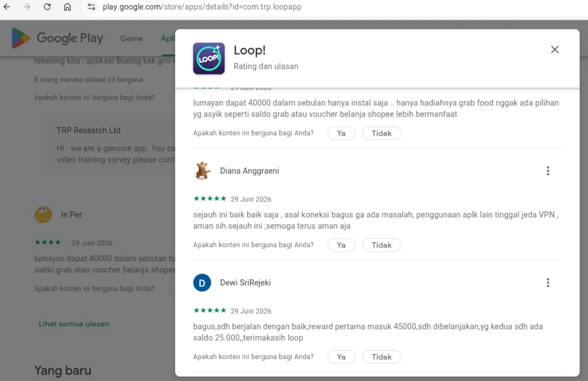The image size is (588, 381).
Task: Click the Yang baru section heading
Action: [63, 370]
